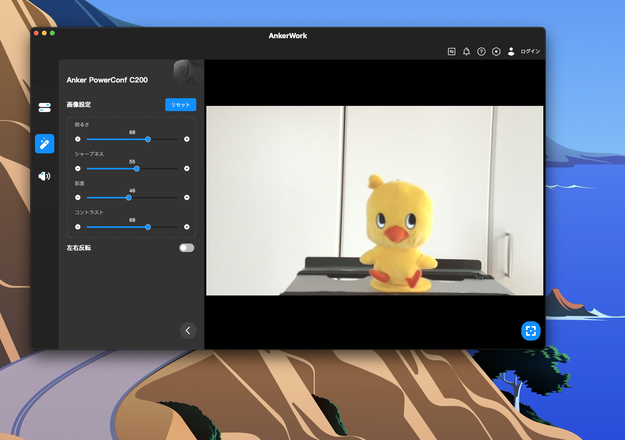This screenshot has width=625, height=440.
Task: Click the webcam preview video area
Action: point(375,200)
